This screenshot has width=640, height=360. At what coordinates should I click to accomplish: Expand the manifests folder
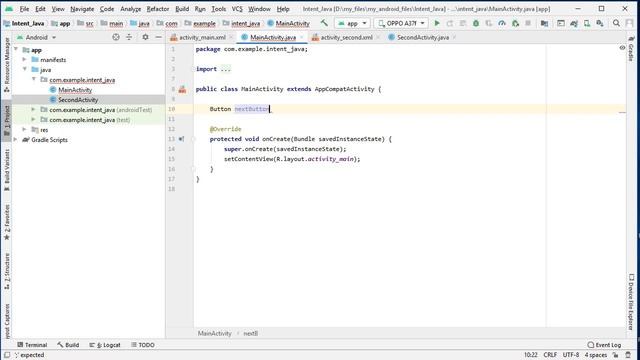click(25, 60)
